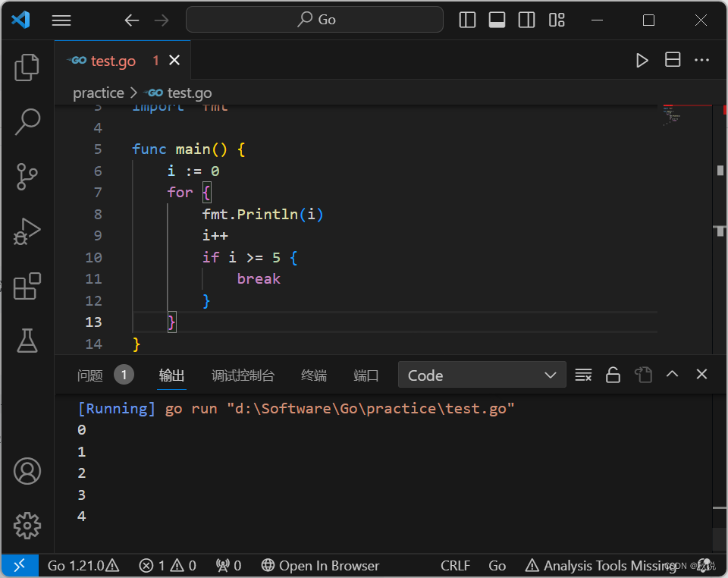Click fmt.Println(i) on line 8
This screenshot has width=728, height=578.
pyautogui.click(x=263, y=214)
